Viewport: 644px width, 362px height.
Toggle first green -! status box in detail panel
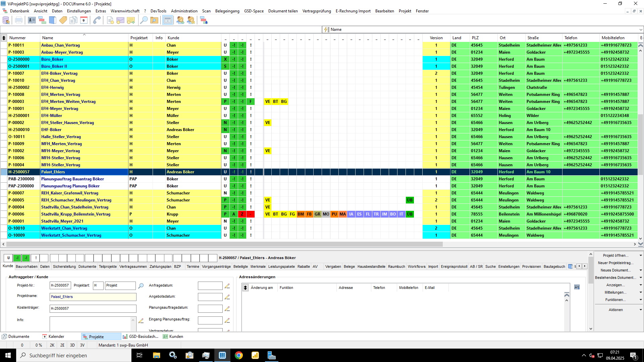17,258
